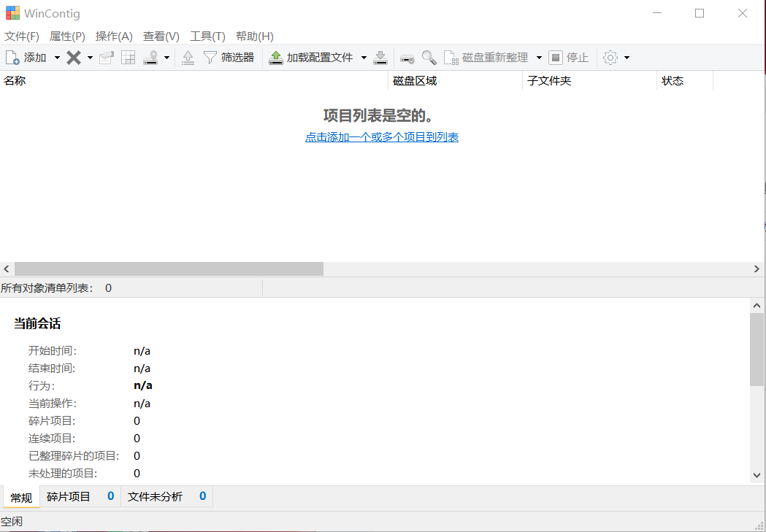766x532 pixels.
Task: Close the WinContig window
Action: tap(743, 13)
